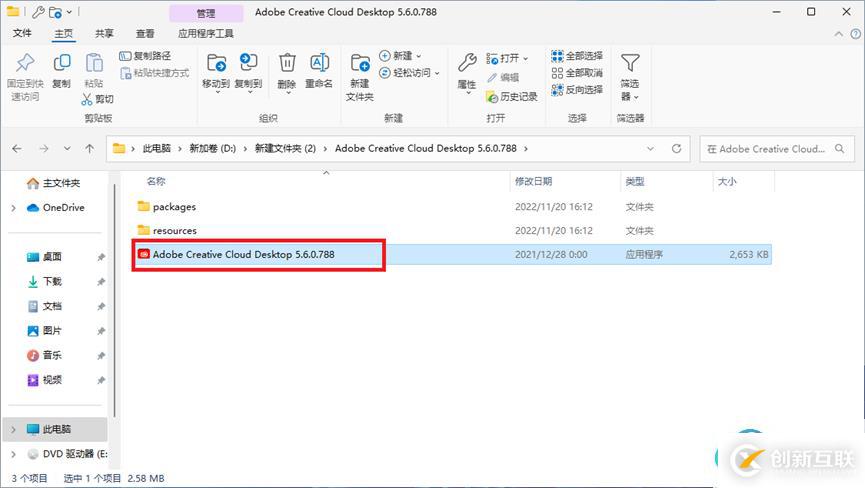This screenshot has width=865, height=488.
Task: Expand the address bar history dropdown
Action: click(650, 148)
